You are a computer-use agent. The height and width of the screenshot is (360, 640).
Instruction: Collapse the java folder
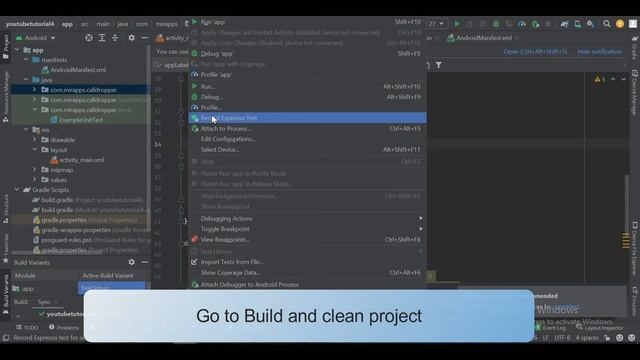point(27,80)
